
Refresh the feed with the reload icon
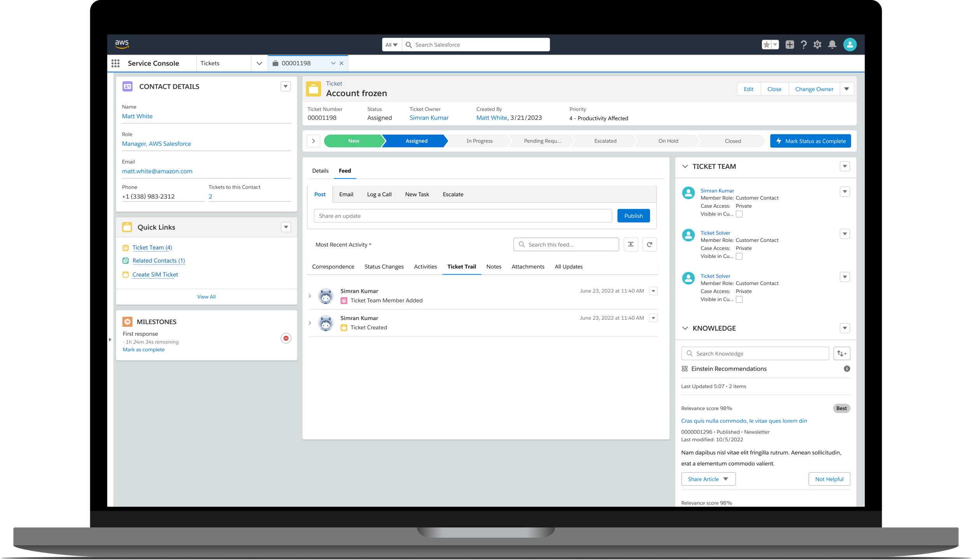[649, 244]
